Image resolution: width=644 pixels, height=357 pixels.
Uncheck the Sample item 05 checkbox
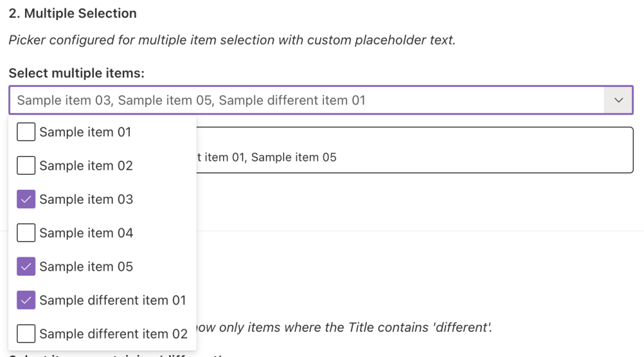(x=26, y=267)
